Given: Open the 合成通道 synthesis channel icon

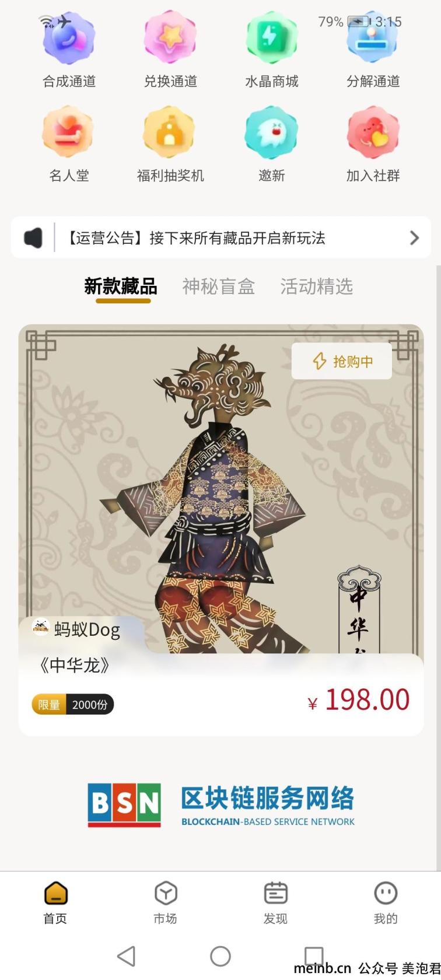Looking at the screenshot, I should point(69,38).
